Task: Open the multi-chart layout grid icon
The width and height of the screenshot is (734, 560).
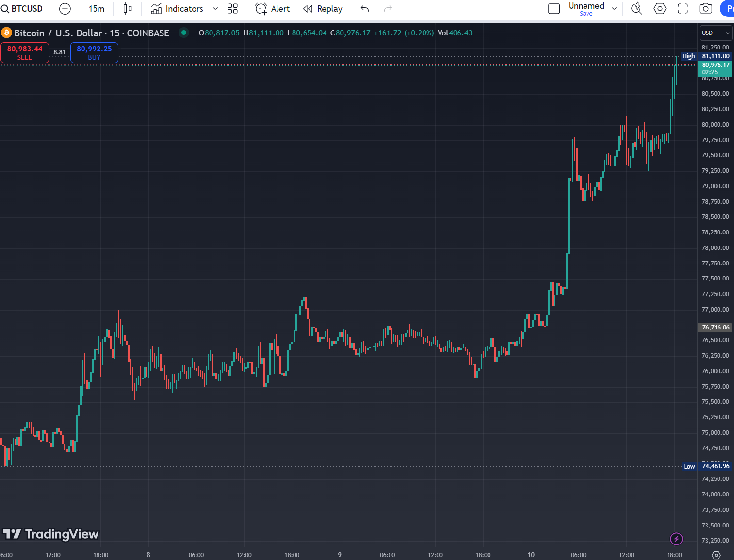Action: click(x=232, y=8)
